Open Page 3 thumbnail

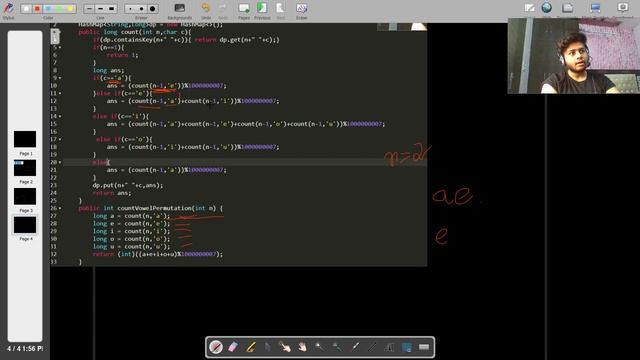(25, 196)
